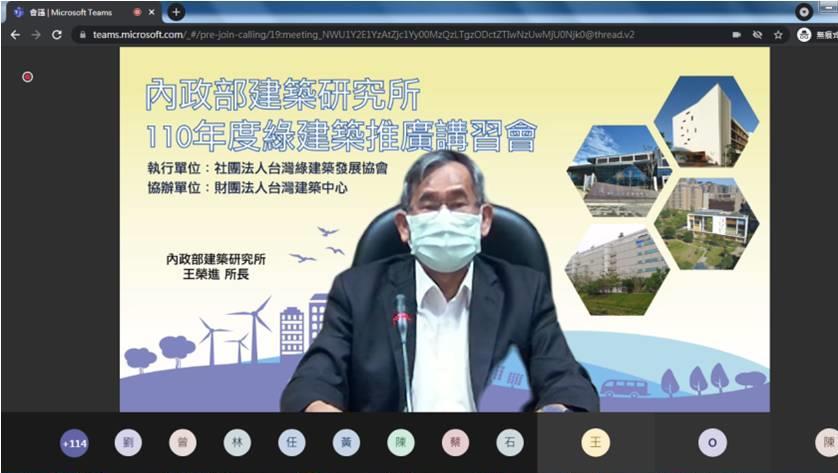
Task: Select the green participant avatar 陳
Action: 401,443
